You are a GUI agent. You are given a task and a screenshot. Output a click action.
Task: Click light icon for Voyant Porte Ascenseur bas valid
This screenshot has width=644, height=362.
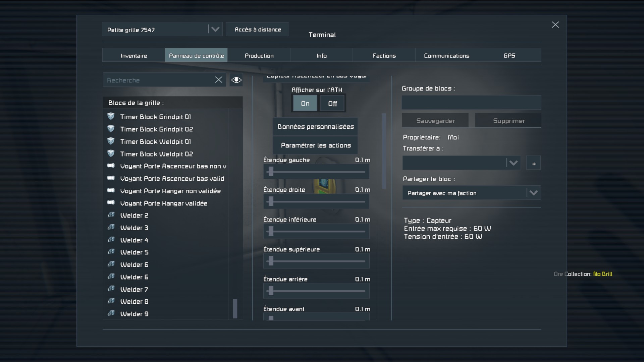click(111, 178)
